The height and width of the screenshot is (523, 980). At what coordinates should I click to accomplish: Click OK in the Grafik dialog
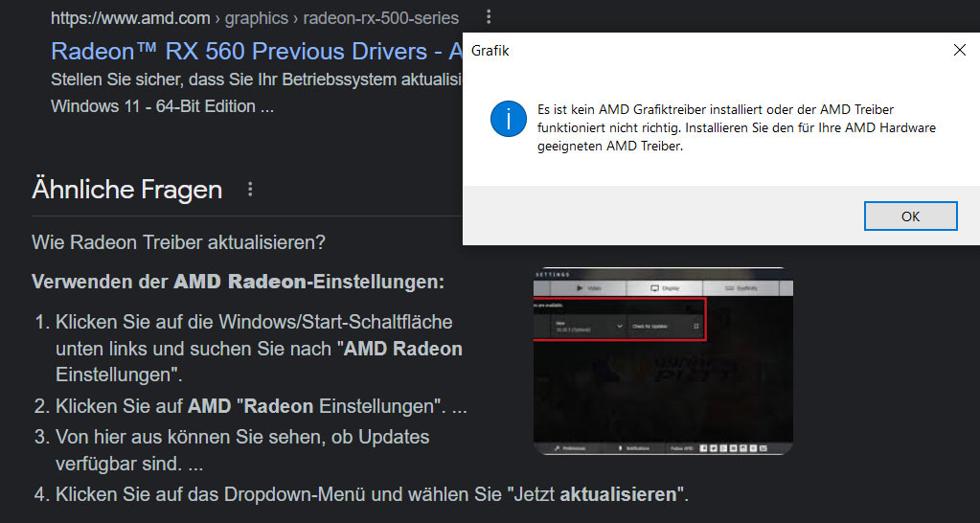coord(910,216)
